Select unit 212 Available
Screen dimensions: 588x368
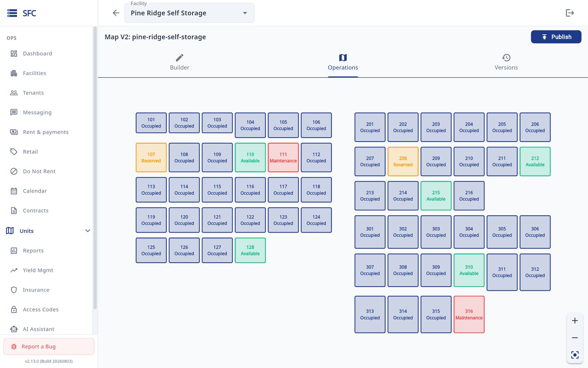[535, 162]
